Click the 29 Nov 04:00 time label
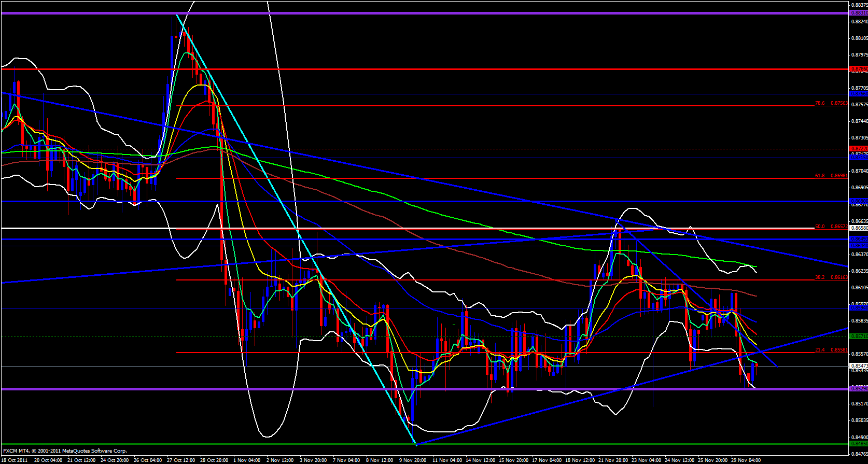The image size is (868, 464). coord(745,460)
